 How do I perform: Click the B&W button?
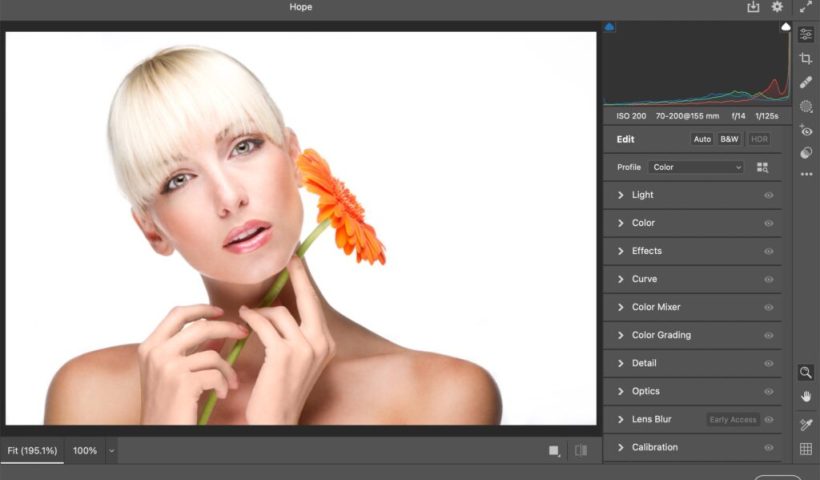click(x=729, y=139)
